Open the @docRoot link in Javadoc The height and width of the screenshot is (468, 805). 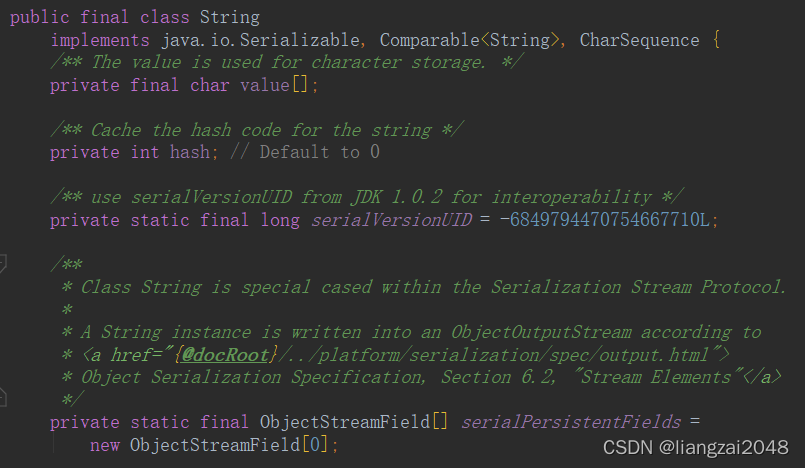tap(225, 355)
